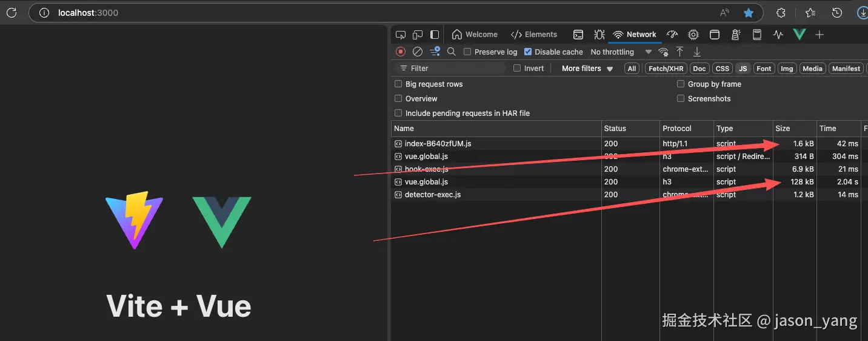Open the favorites list icon
This screenshot has height=341, width=868.
click(x=810, y=13)
